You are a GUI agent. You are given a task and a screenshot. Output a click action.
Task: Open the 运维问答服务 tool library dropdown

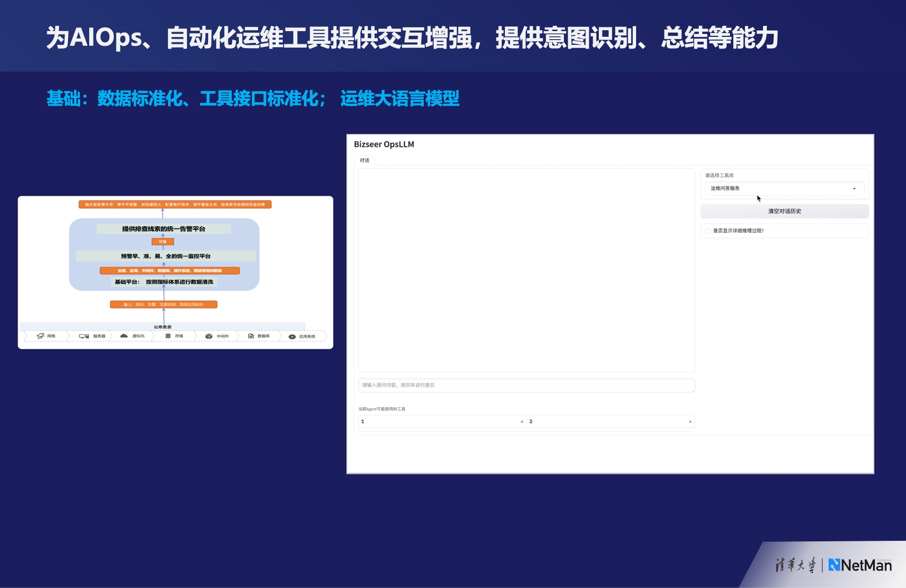[784, 189]
